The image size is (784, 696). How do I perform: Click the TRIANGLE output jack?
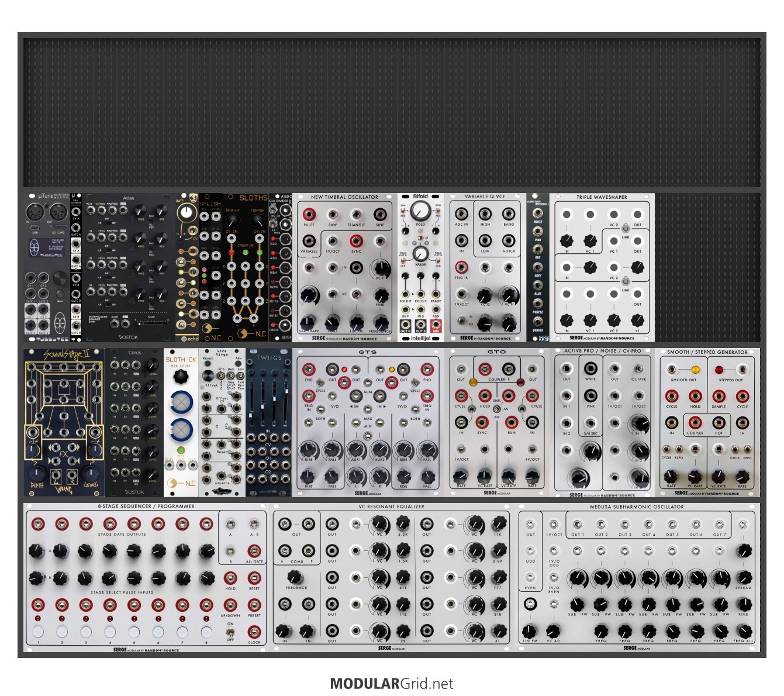pyautogui.click(x=356, y=214)
